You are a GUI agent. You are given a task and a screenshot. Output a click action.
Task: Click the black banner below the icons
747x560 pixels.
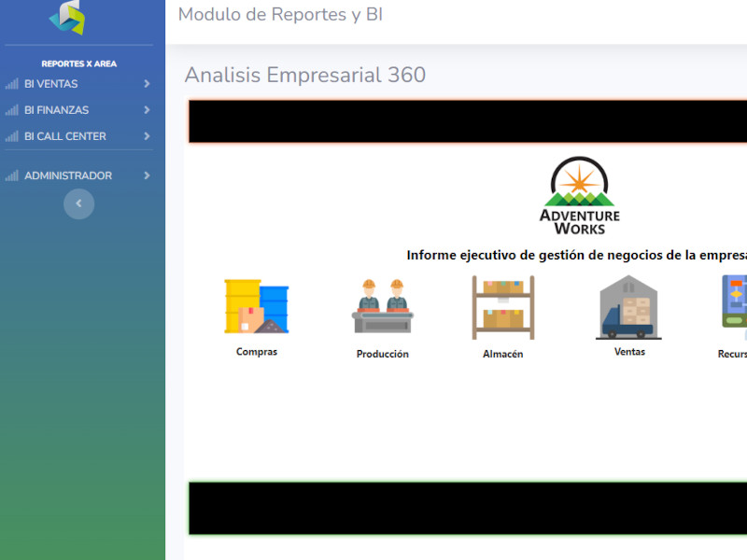pos(467,509)
